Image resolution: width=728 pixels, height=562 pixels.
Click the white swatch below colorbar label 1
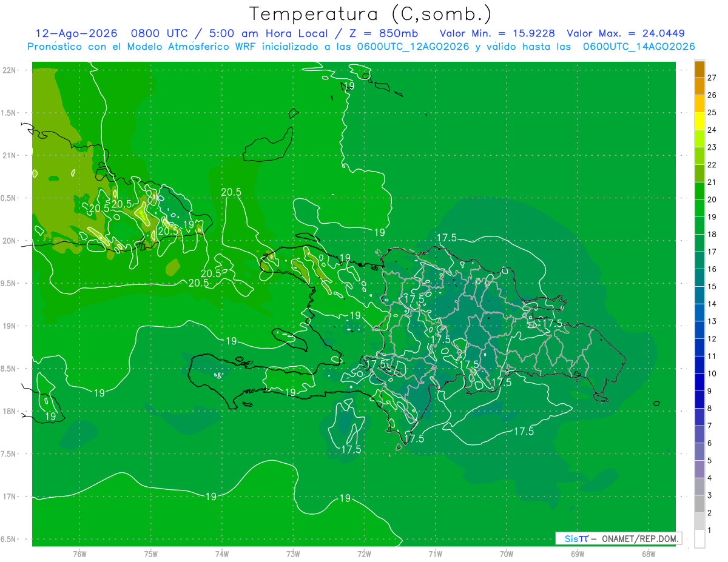[699, 539]
